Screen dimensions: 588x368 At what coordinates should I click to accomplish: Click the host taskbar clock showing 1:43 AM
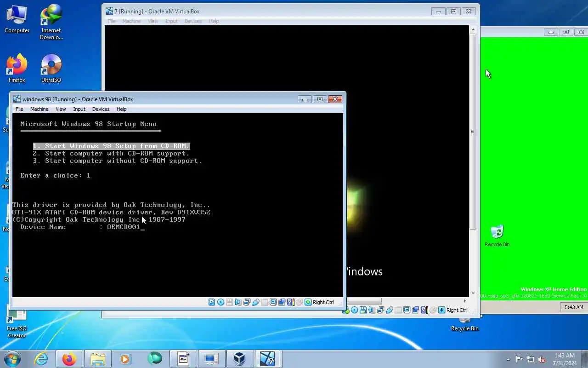coord(565,359)
